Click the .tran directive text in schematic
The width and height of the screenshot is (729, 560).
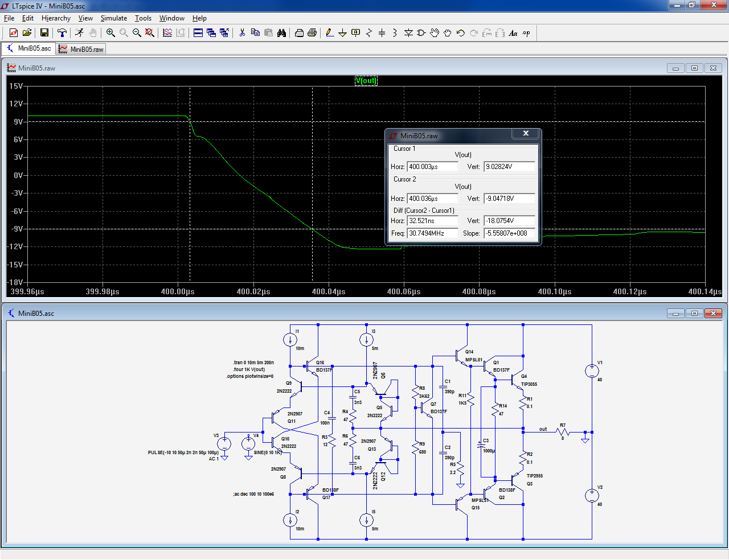(253, 363)
